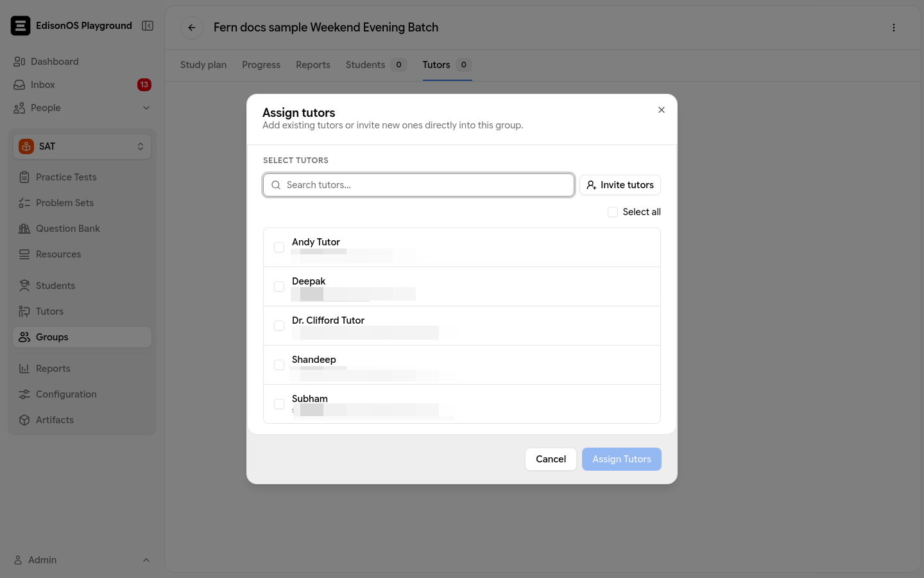
Task: Open Dashboard from sidebar
Action: point(82,62)
